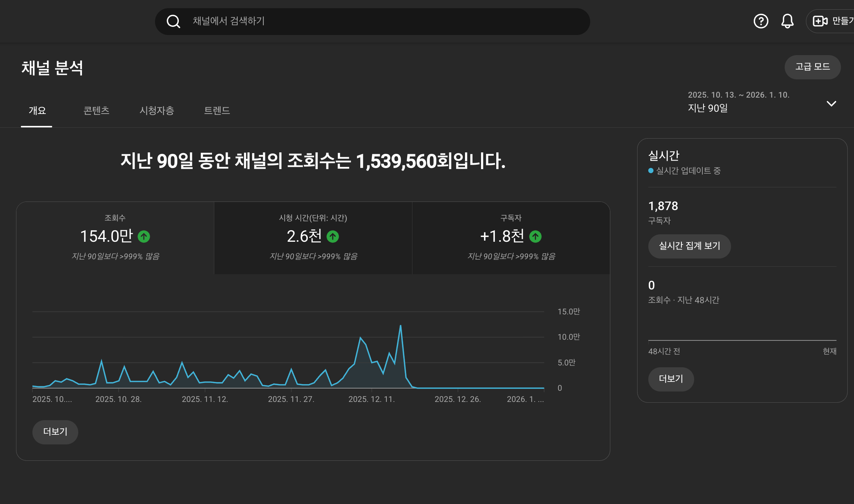Click green up arrow beside +1.8천 subscribers
Viewport: 854px width, 504px height.
point(535,237)
